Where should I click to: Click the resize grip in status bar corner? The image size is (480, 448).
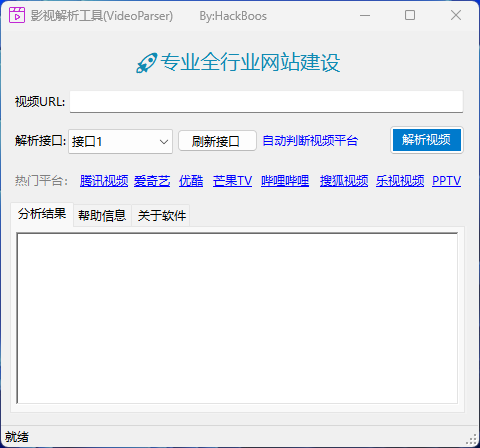pos(471,439)
